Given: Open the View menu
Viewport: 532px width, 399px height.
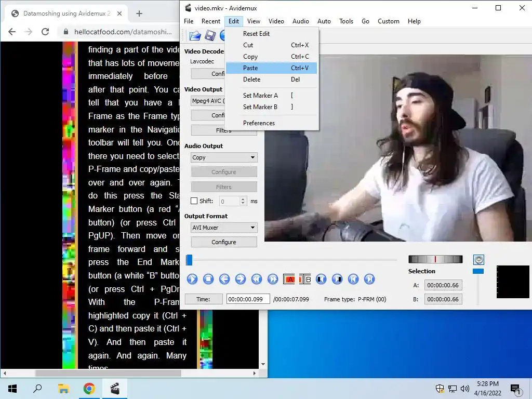Looking at the screenshot, I should pyautogui.click(x=254, y=21).
